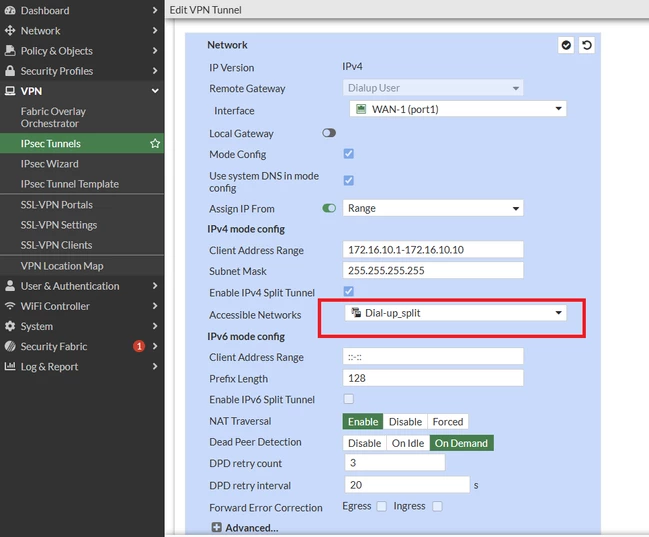Click the DPD retry interval field
The image size is (649, 537).
point(407,485)
